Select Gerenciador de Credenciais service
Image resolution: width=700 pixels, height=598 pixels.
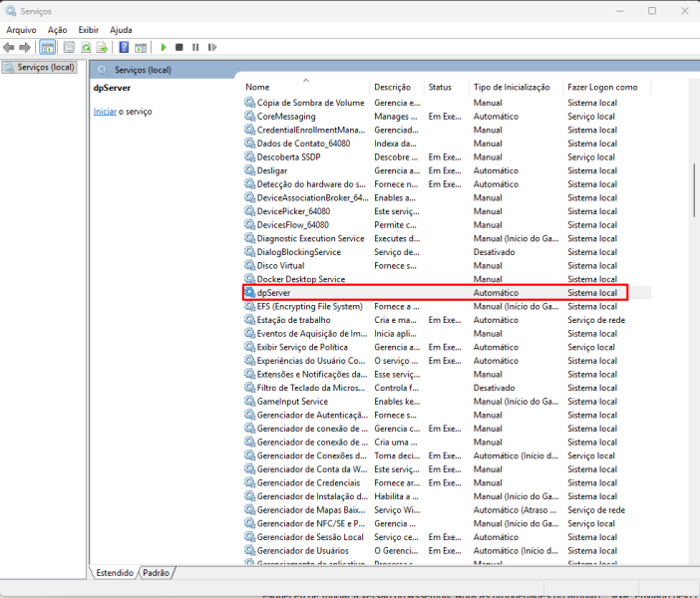point(447,482)
